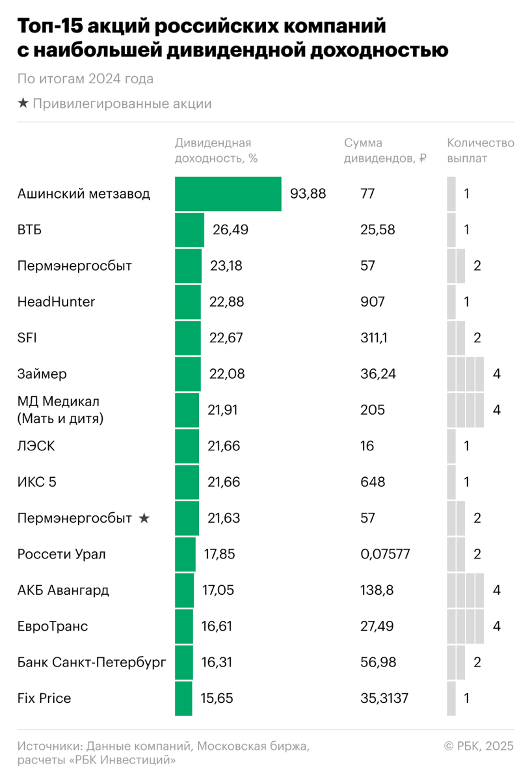Select the 907 dividend amount
This screenshot has width=532, height=781.
372,302
